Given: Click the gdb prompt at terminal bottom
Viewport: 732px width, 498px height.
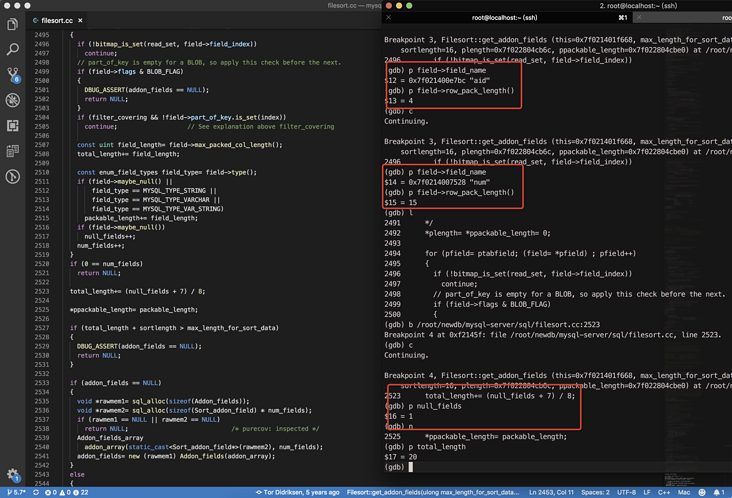Looking at the screenshot, I should point(396,467).
